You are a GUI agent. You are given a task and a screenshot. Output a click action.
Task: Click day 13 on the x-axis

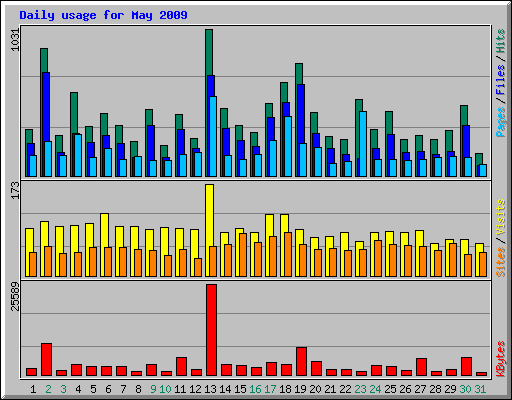point(210,389)
